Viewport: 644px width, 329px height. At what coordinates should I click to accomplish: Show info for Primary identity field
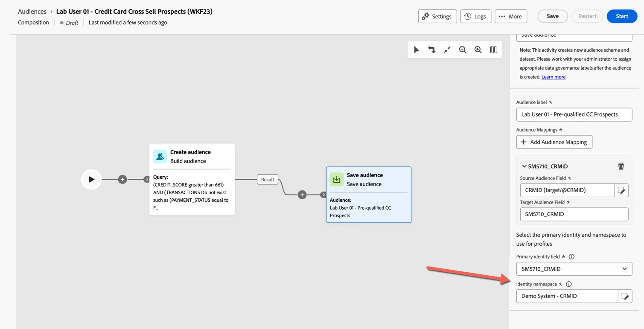point(571,256)
